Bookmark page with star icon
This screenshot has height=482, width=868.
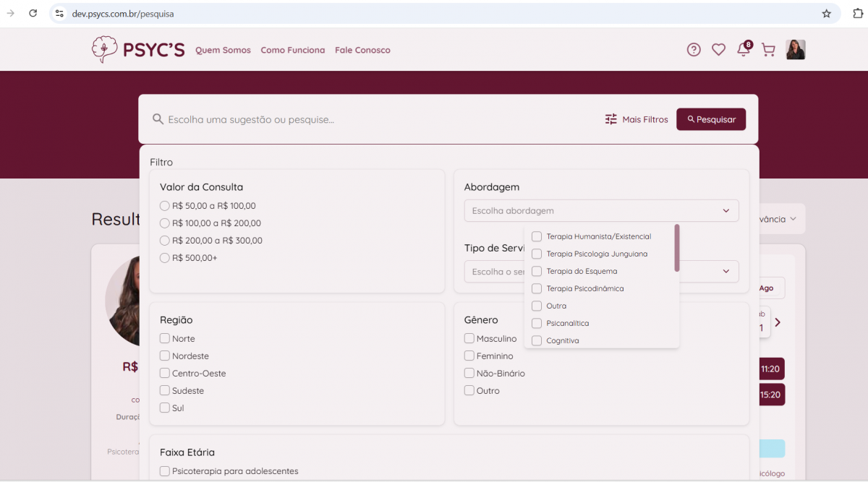(x=827, y=14)
